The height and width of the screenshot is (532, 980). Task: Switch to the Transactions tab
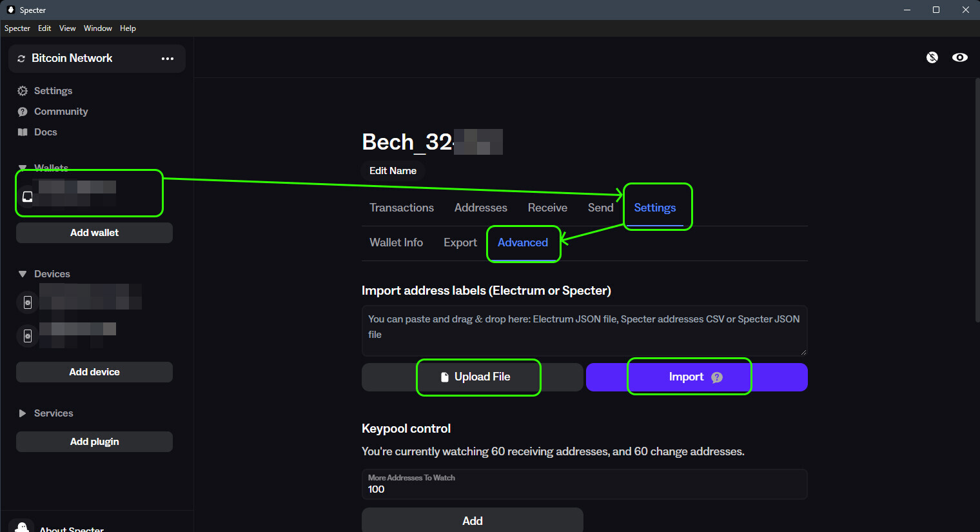pyautogui.click(x=402, y=208)
